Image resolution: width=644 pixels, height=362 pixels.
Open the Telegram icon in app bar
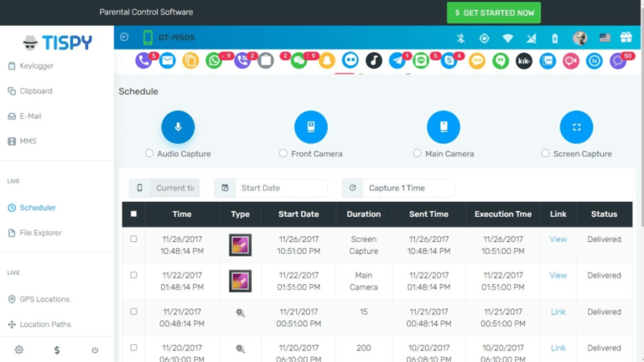397,60
